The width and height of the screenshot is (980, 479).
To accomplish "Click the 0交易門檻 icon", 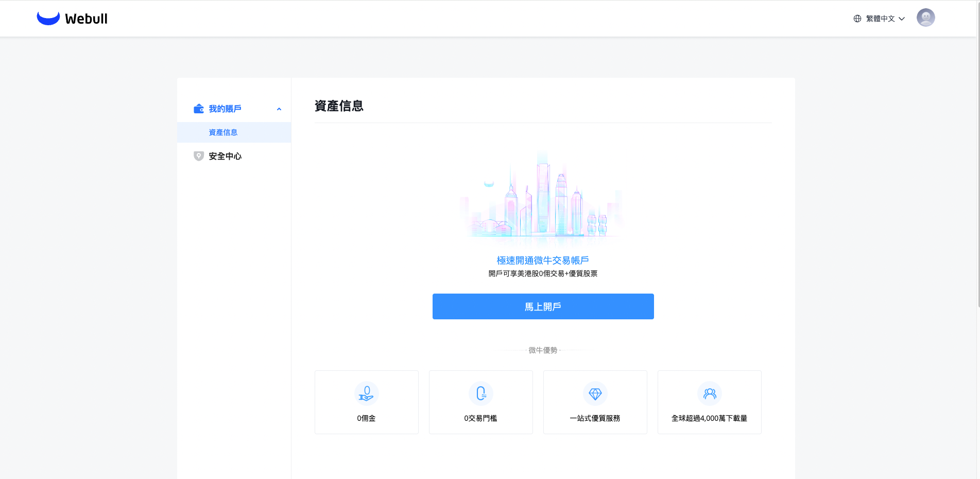I will (480, 394).
